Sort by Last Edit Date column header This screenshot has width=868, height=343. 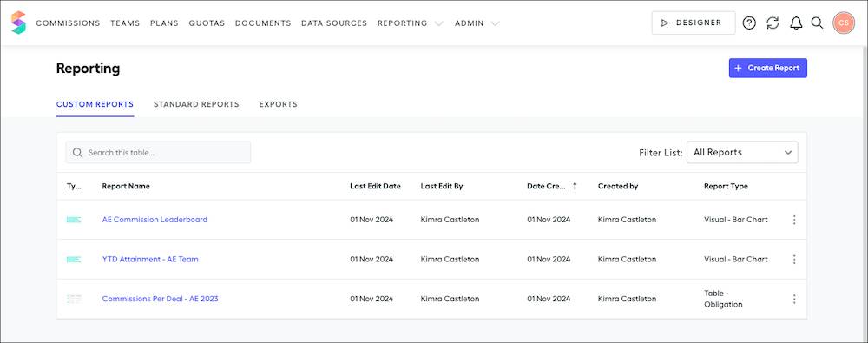tap(375, 186)
